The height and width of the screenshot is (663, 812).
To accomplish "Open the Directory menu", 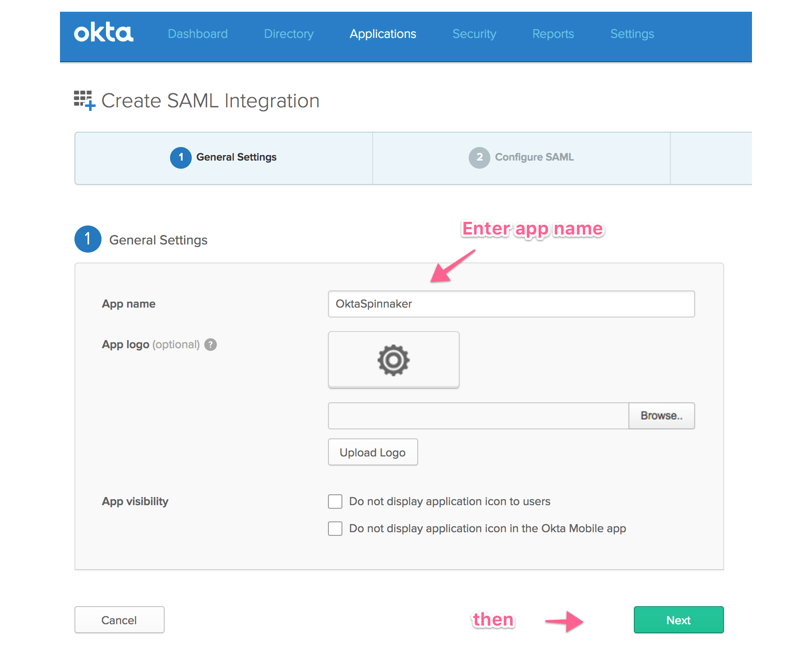I will (289, 34).
